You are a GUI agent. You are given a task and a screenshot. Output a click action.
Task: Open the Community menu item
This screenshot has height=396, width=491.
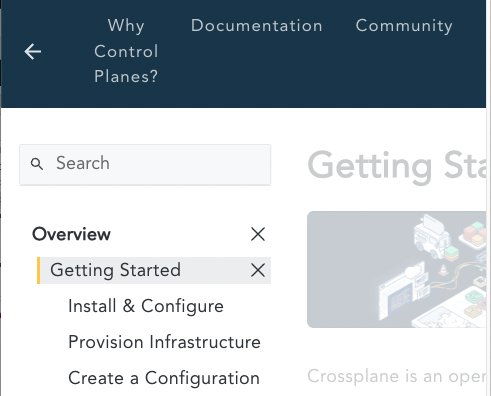point(404,26)
